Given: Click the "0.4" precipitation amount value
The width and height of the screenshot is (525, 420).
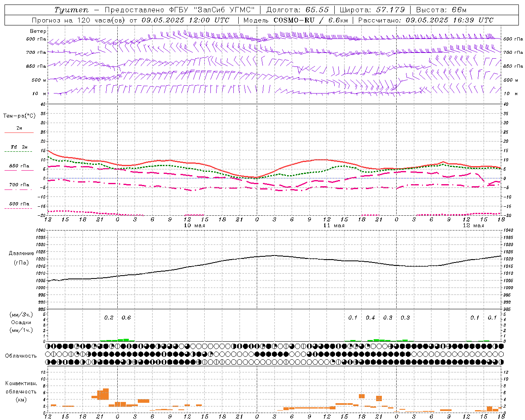Looking at the screenshot, I should (370, 318).
